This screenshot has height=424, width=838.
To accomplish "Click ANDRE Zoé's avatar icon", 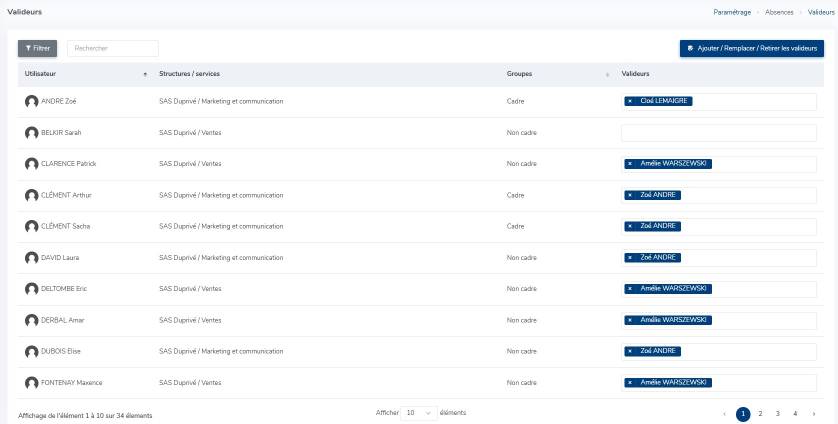I will (32, 102).
